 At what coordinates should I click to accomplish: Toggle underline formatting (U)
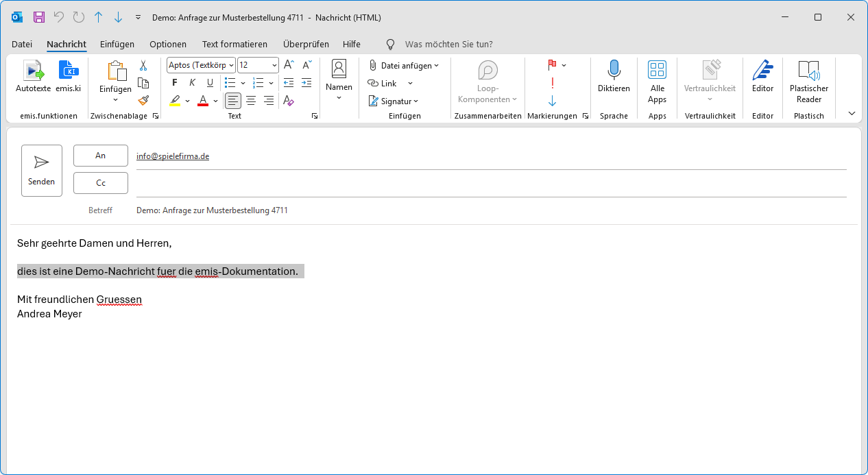(x=210, y=83)
